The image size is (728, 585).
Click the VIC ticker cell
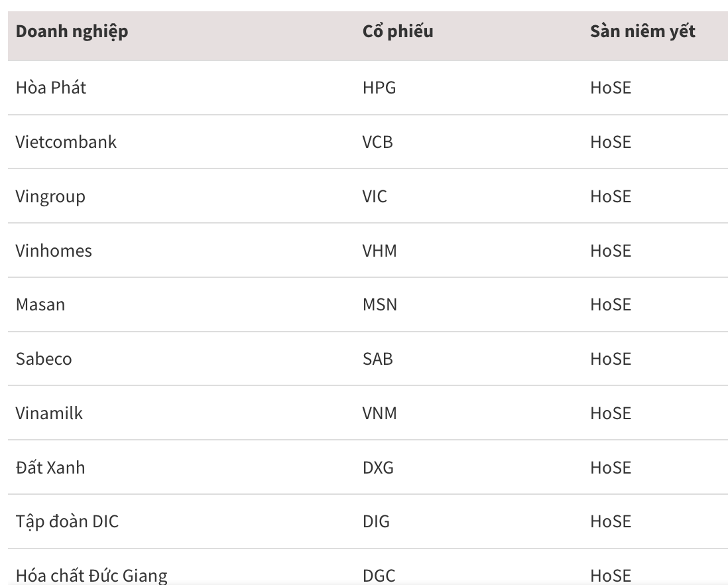375,196
